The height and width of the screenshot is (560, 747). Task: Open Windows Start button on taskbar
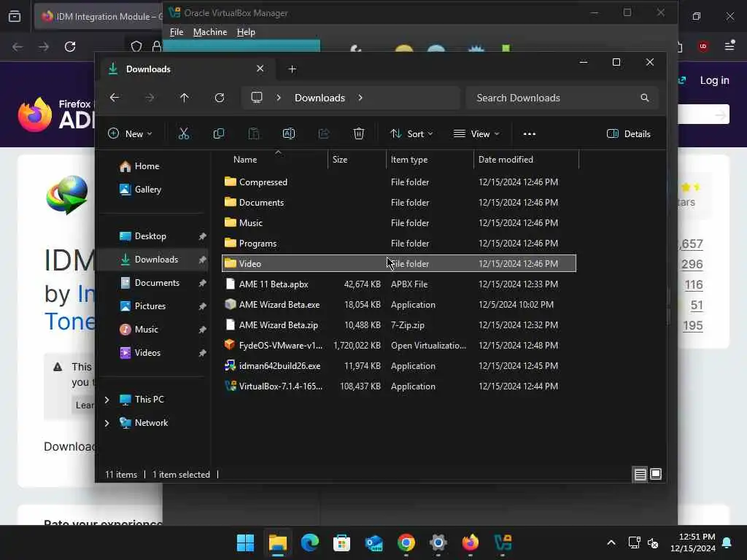pos(245,542)
